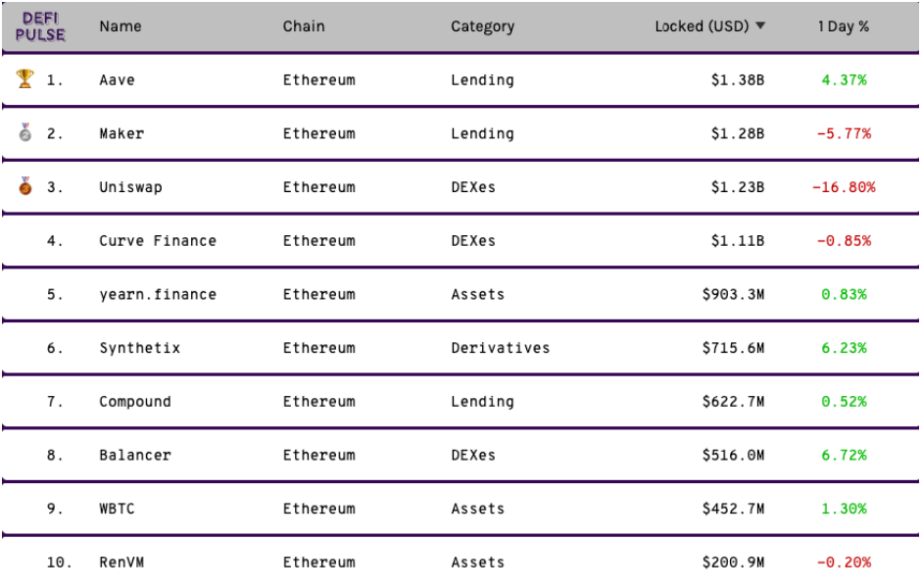Open the Uniswap project link
The width and height of the screenshot is (922, 588).
point(130,187)
